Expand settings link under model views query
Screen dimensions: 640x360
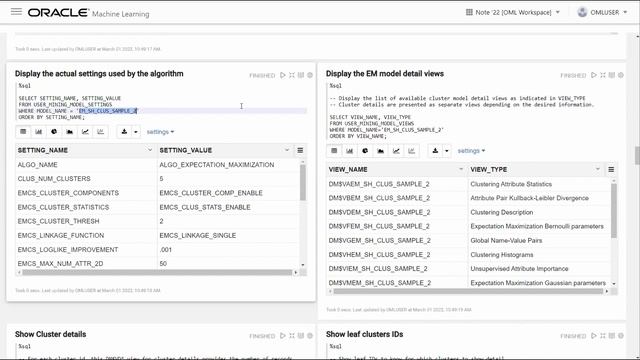pyautogui.click(x=471, y=151)
